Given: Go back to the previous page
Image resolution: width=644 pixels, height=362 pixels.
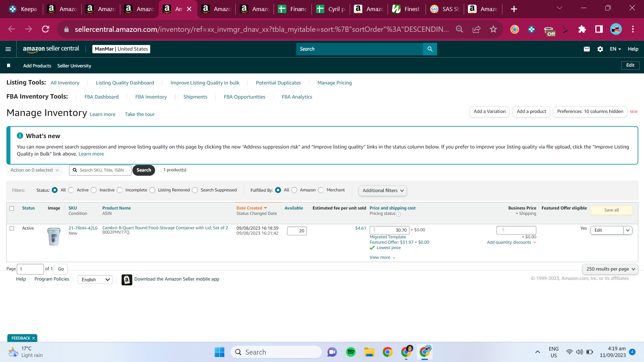Looking at the screenshot, I should click(x=12, y=29).
